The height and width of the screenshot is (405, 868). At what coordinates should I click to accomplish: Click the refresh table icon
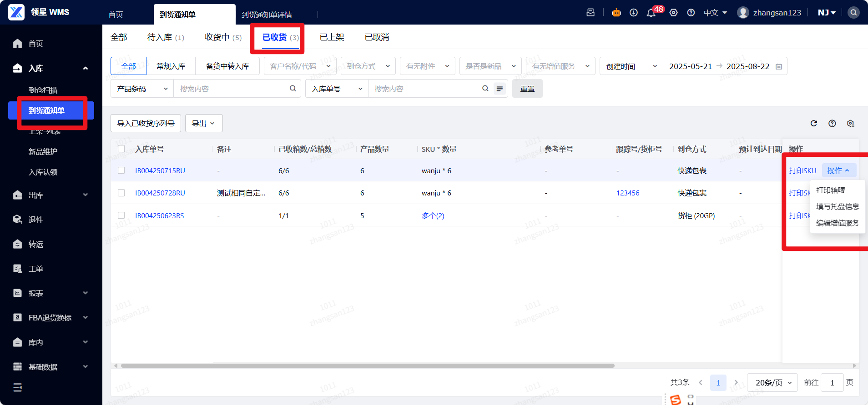(x=814, y=123)
